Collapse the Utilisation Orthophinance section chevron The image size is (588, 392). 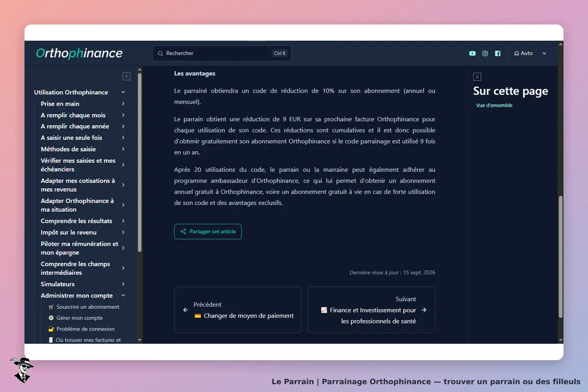pos(123,92)
